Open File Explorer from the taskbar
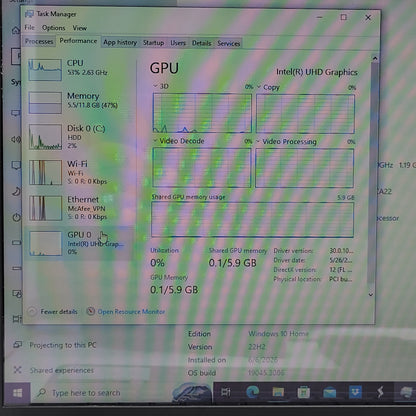 click(x=278, y=392)
